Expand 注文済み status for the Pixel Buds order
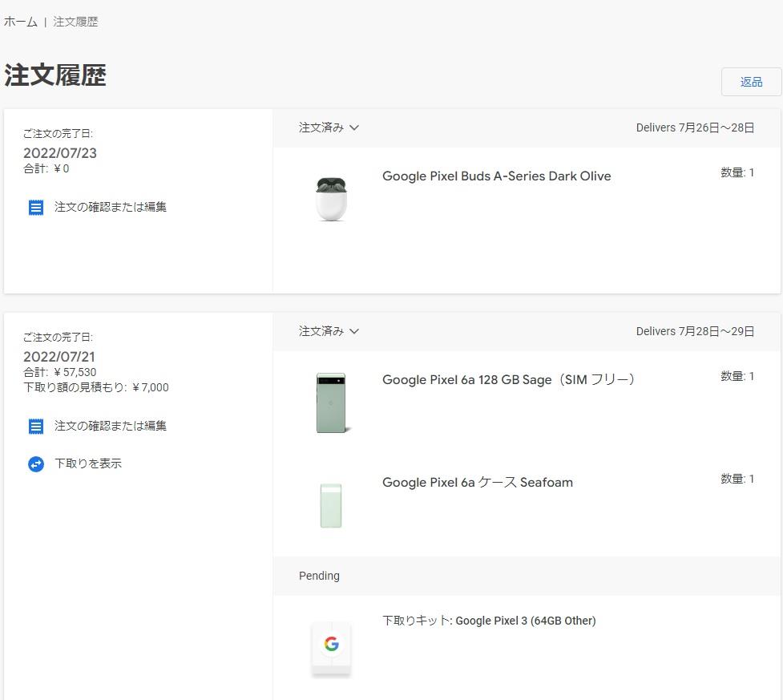 [329, 128]
